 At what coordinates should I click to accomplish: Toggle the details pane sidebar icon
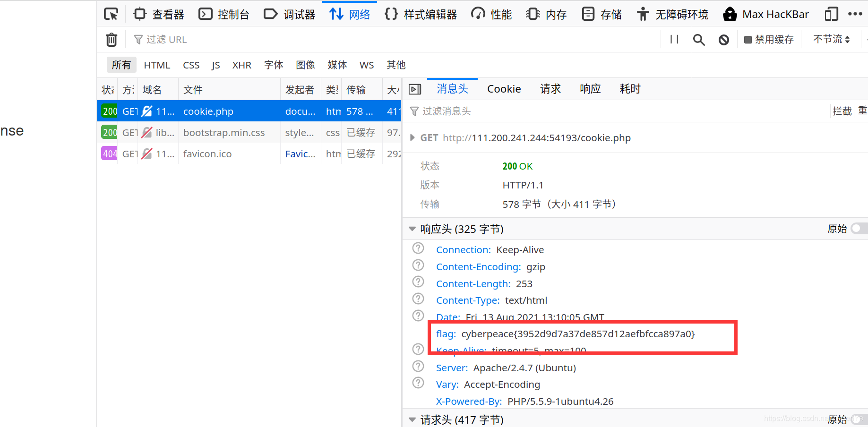point(415,89)
